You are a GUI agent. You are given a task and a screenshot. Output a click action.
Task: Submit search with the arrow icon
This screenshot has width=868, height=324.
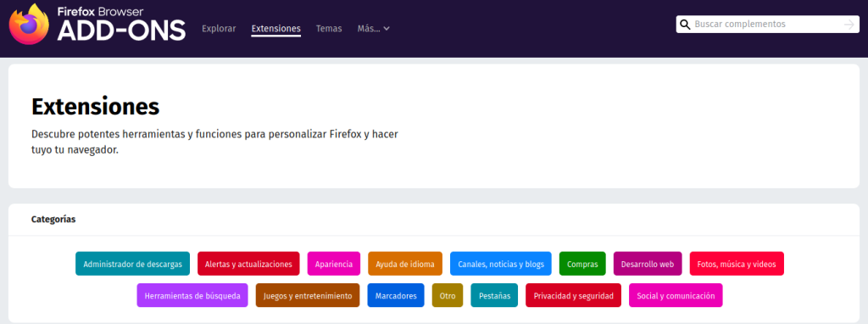[849, 25]
